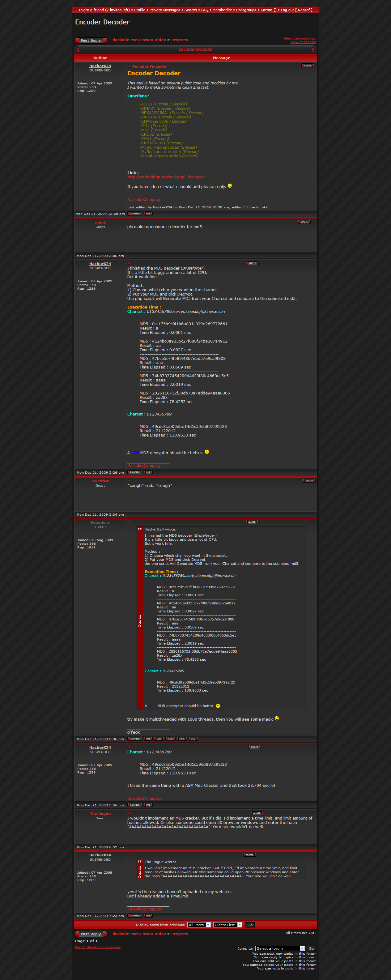This screenshot has width=391, height=980.
Task: Quote Scientist's cuda post
Action: pyautogui.click(x=309, y=480)
